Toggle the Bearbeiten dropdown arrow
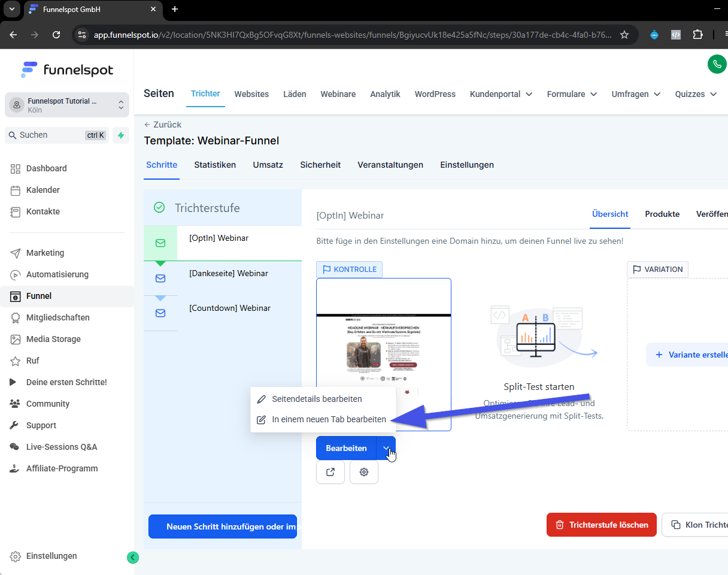This screenshot has width=728, height=575. [386, 449]
